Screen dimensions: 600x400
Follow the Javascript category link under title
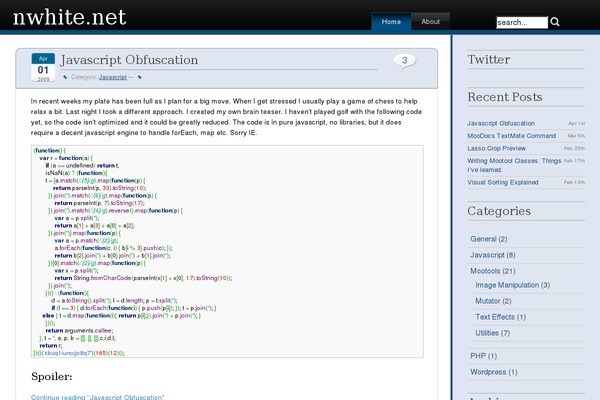pos(113,77)
